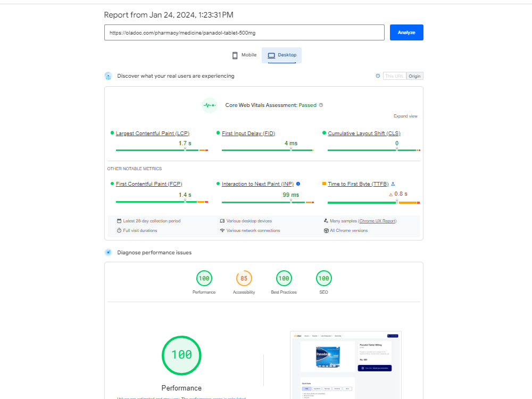Click Chrome icon beside All Chrome versions
This screenshot has height=399, width=532.
[x=326, y=230]
